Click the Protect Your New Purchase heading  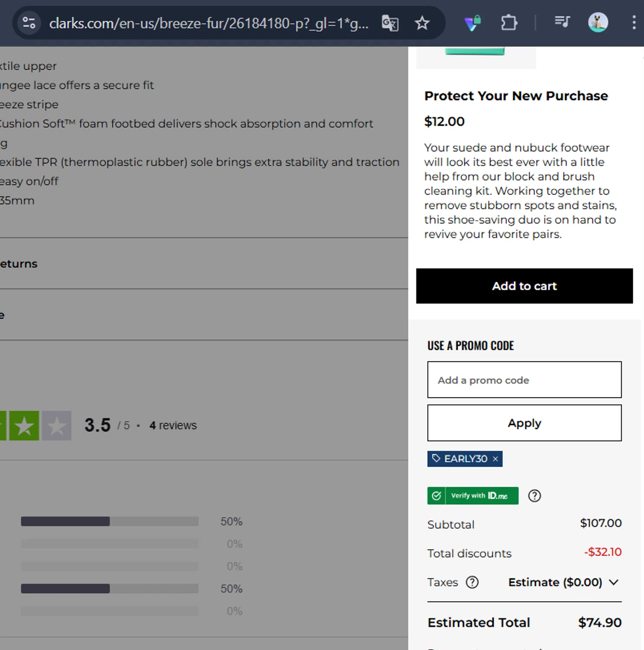pos(516,96)
